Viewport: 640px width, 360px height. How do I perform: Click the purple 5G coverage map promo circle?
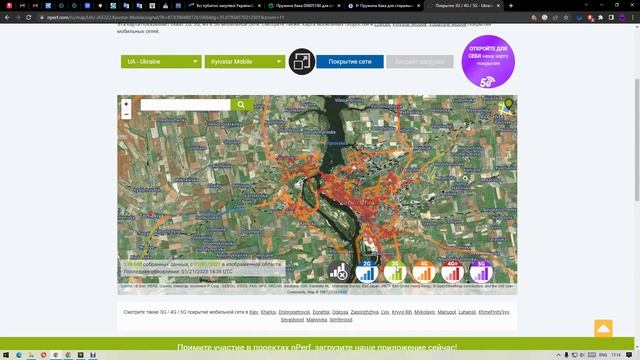(488, 62)
